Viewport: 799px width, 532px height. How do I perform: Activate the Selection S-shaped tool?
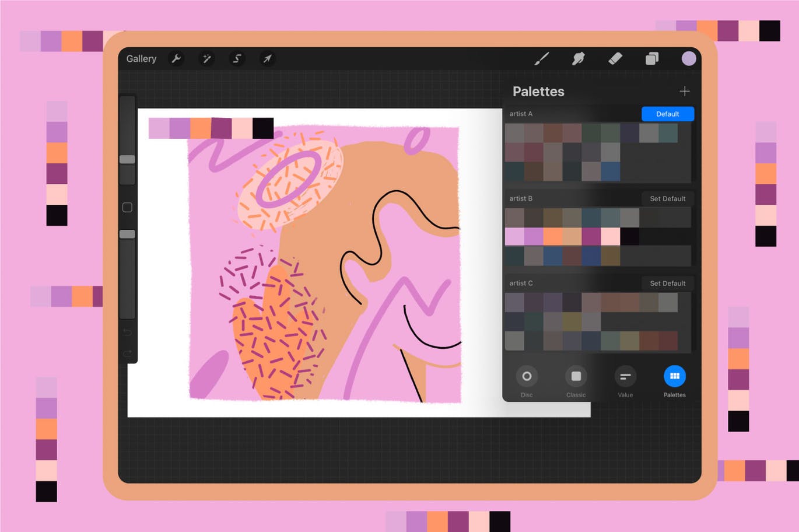[237, 58]
